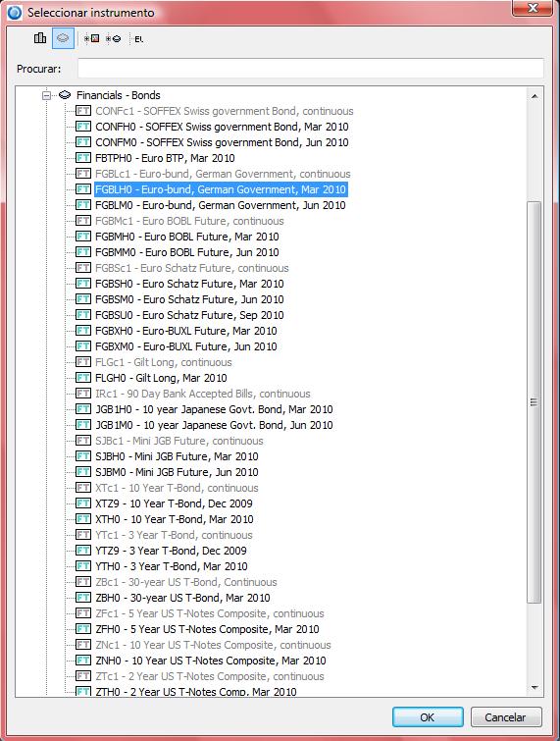
Task: Select ZFH0 5 Year US T-Notes Composite Mar 2010
Action: click(208, 629)
